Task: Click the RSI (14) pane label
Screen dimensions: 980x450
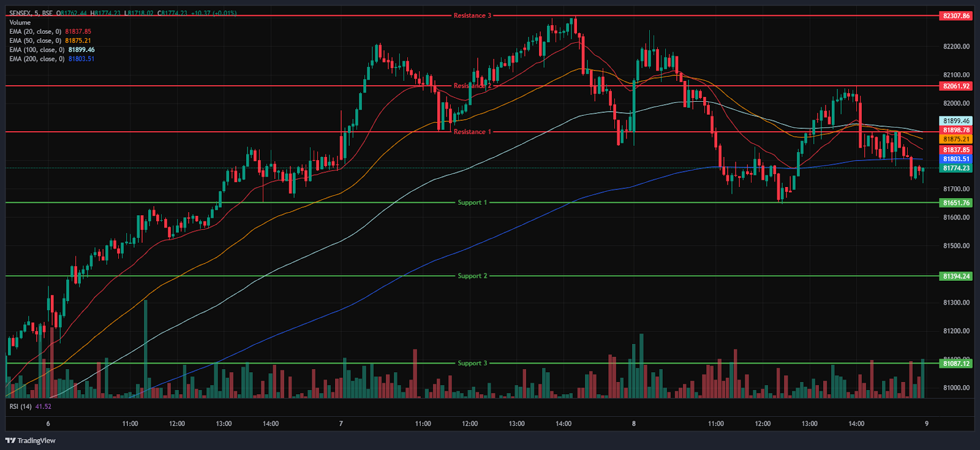Action: 21,406
